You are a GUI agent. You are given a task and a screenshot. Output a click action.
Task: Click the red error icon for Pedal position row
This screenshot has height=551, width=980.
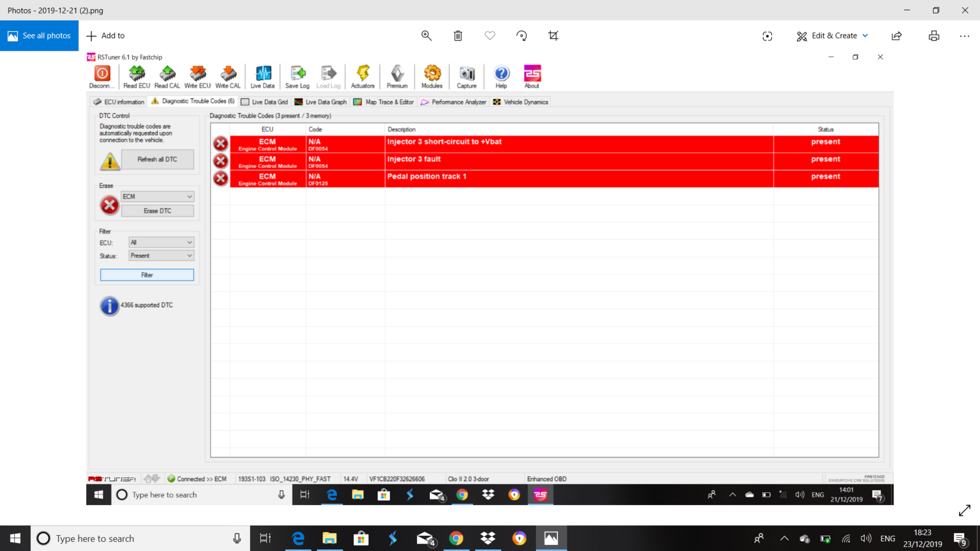(x=221, y=178)
